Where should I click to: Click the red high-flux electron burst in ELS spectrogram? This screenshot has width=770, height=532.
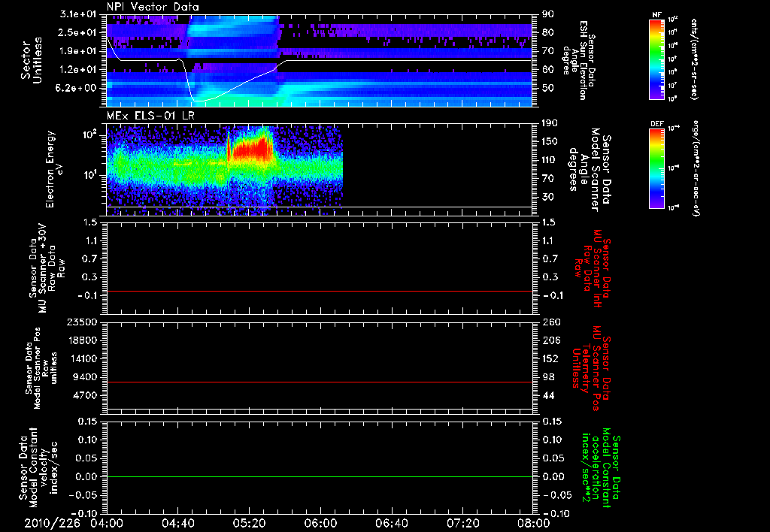[251, 149]
